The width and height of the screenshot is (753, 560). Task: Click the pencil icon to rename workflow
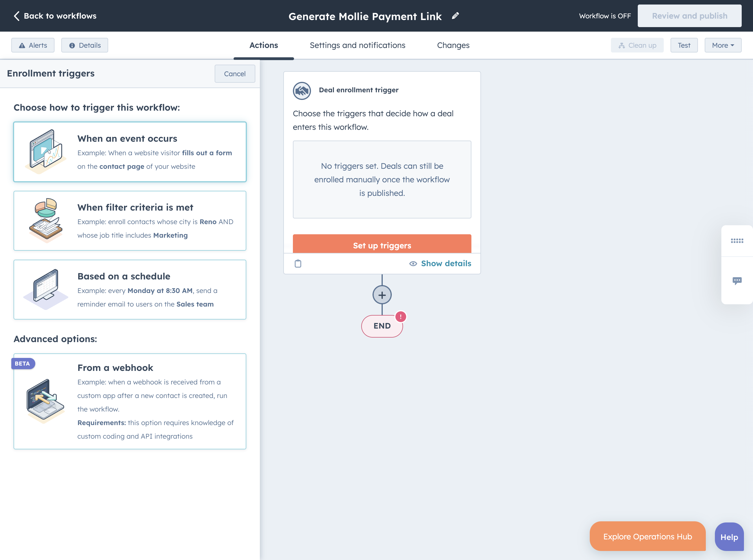click(456, 16)
